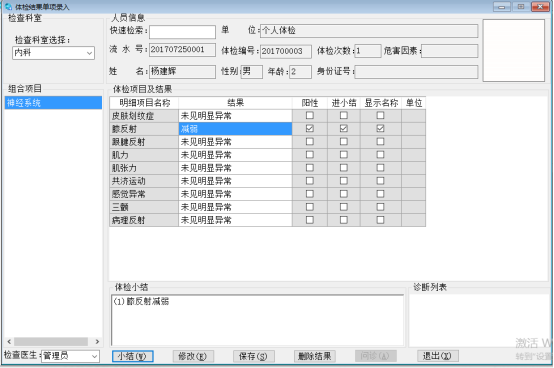The width and height of the screenshot is (554, 368).
Task: Click the 明细项目名称 column header
Action: (x=144, y=103)
